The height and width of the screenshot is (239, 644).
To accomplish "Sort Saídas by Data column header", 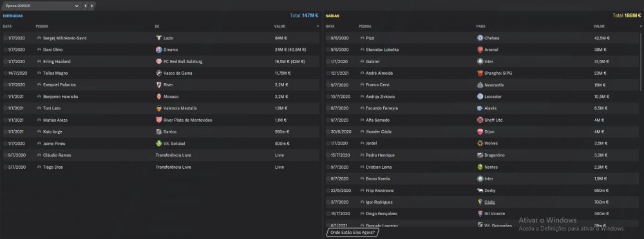I will click(330, 26).
